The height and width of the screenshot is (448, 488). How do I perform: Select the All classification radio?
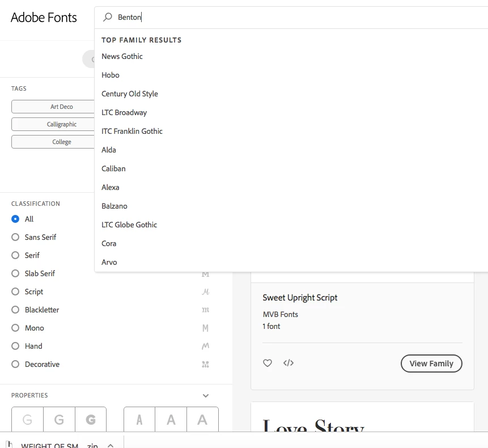(15, 219)
